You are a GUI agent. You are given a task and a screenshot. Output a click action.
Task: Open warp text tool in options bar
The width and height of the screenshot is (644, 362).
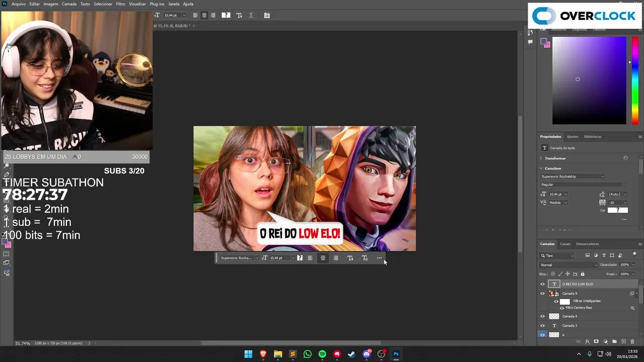click(251, 15)
